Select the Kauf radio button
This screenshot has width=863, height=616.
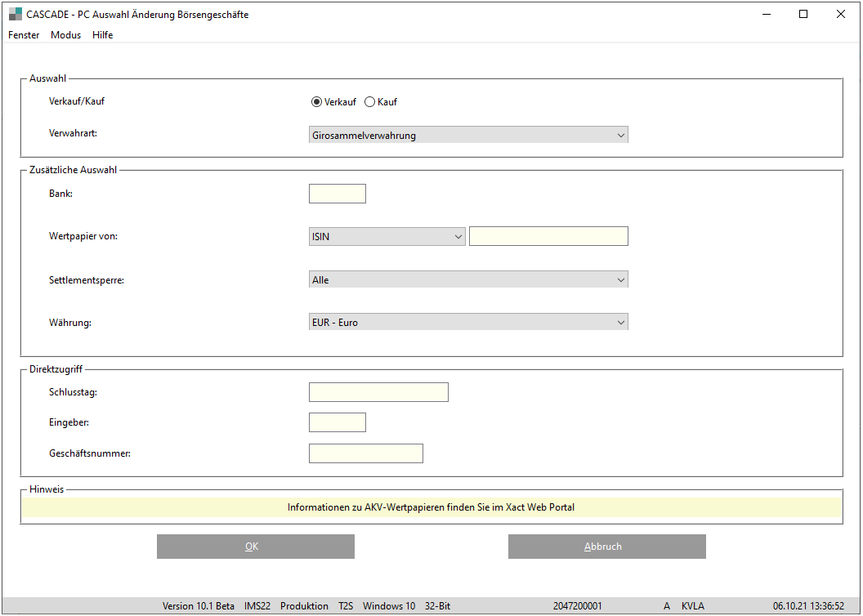(369, 102)
